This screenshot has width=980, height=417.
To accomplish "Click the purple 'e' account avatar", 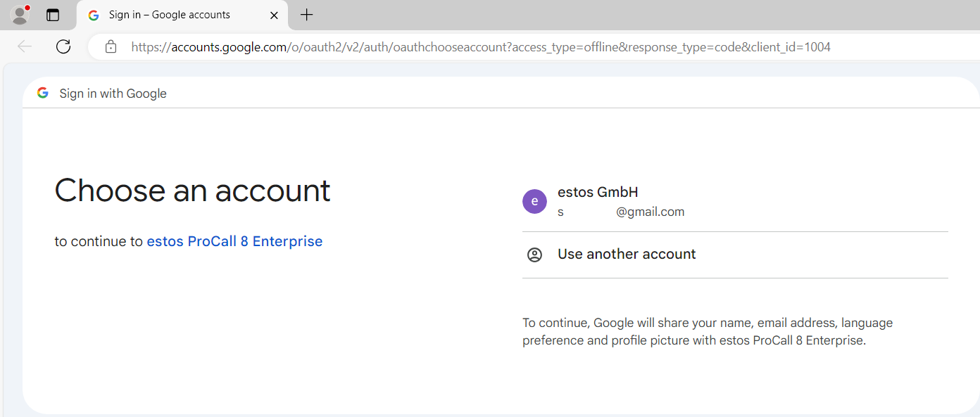I will 534,201.
